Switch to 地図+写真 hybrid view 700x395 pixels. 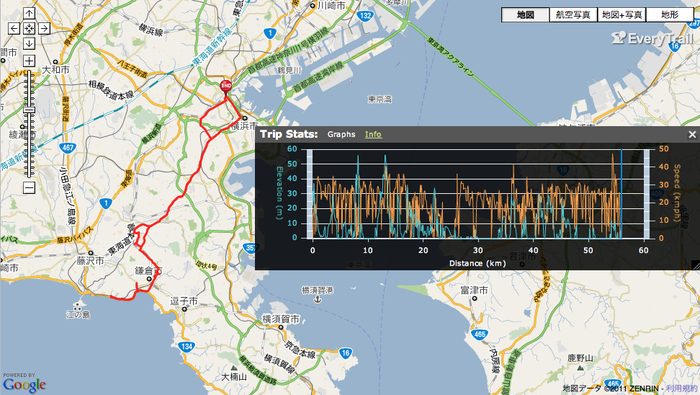tap(621, 15)
